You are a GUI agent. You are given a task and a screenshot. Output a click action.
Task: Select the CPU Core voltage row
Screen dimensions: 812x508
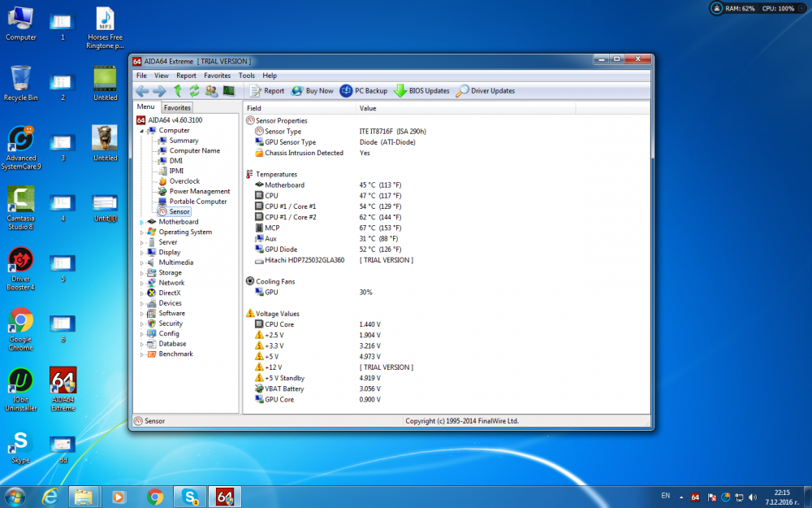point(318,324)
